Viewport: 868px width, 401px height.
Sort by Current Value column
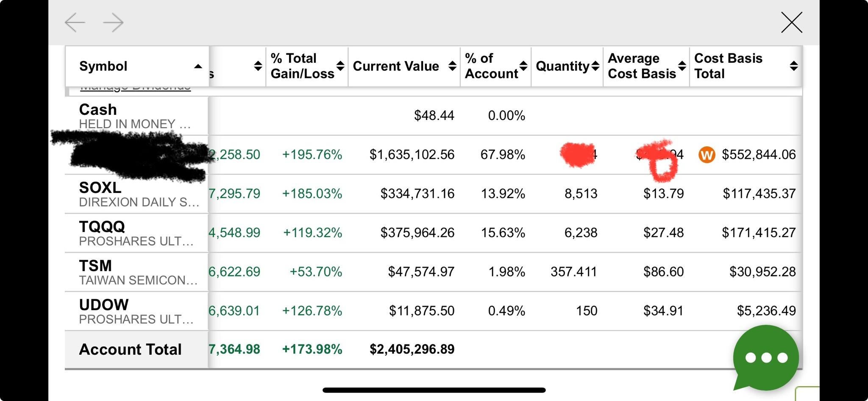[x=404, y=66]
